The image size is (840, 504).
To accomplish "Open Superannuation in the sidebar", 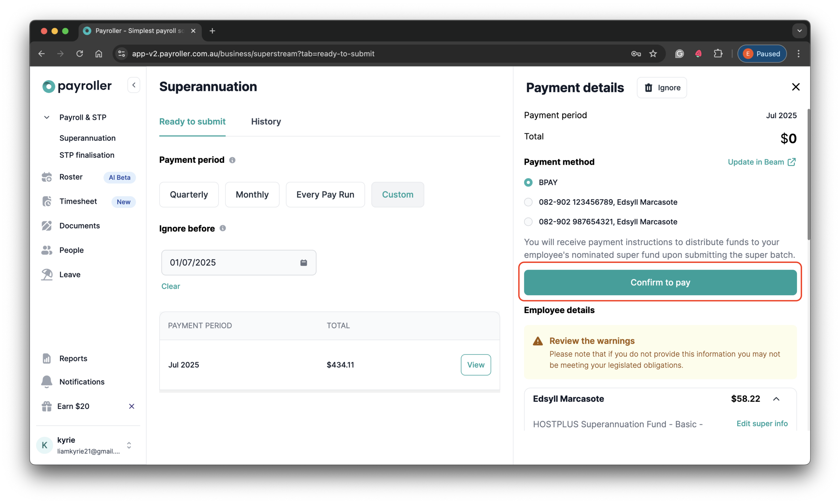I will pyautogui.click(x=87, y=138).
